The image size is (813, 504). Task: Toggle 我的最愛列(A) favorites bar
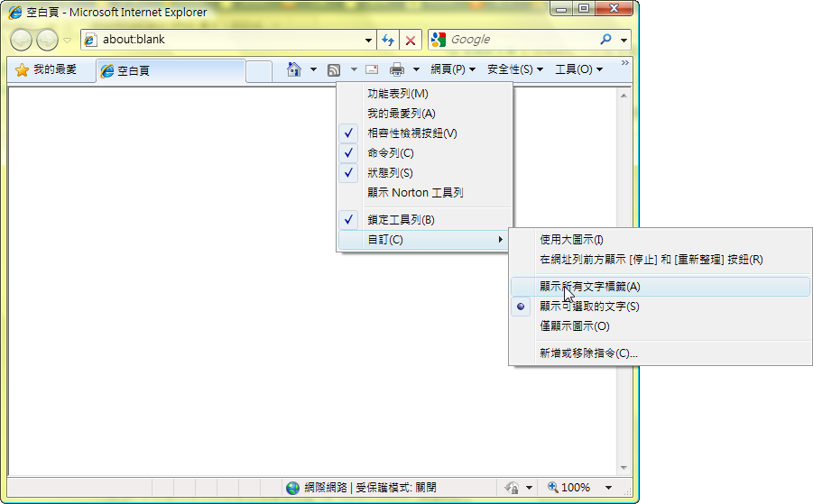(x=424, y=114)
